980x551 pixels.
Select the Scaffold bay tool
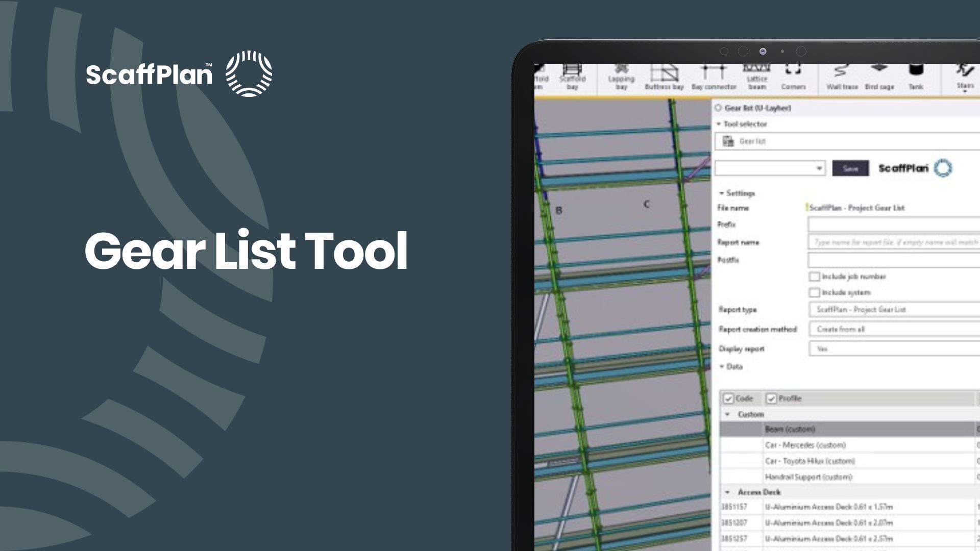coord(572,77)
